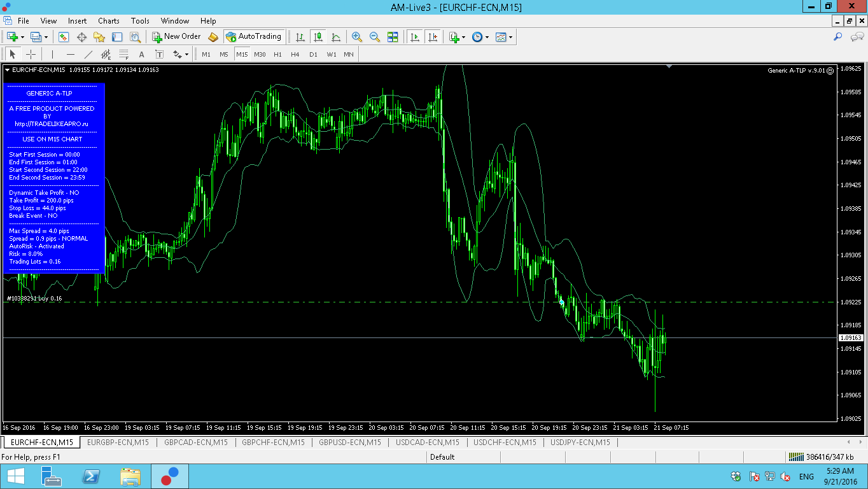Screen dimensions: 868x489
Task: Switch chart to Line Chart style
Action: pos(335,37)
